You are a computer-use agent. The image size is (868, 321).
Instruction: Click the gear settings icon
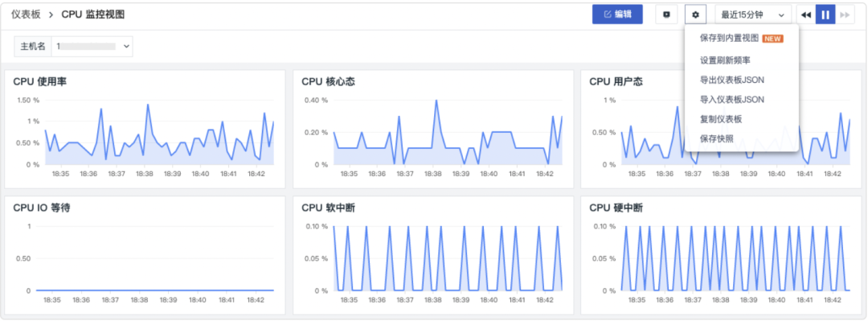point(695,15)
